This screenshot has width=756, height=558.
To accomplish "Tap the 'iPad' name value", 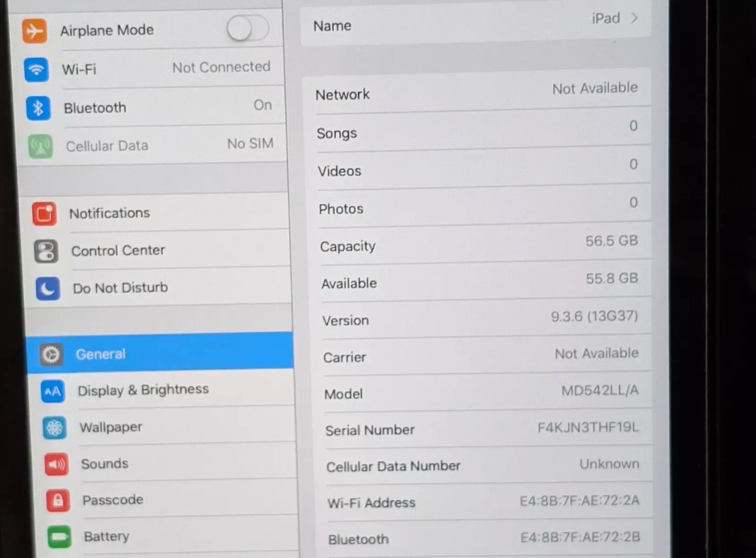I will (x=606, y=18).
